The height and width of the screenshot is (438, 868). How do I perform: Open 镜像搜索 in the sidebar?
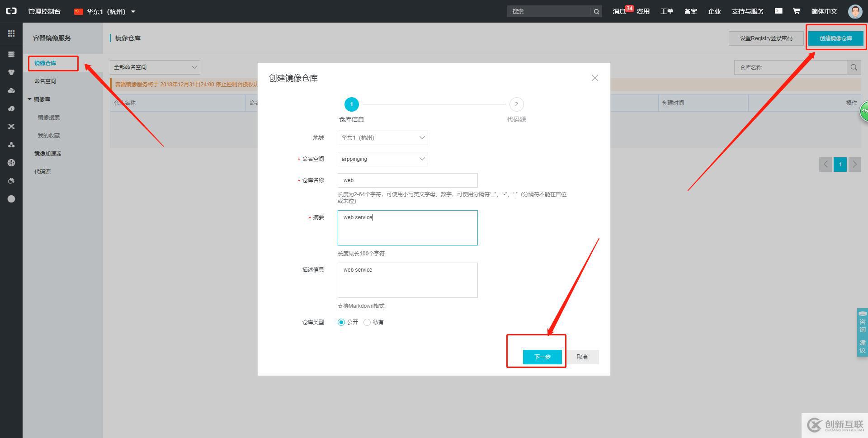(49, 118)
